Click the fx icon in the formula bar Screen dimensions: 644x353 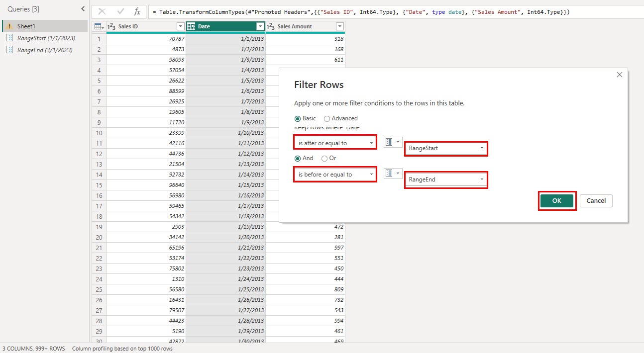[137, 11]
